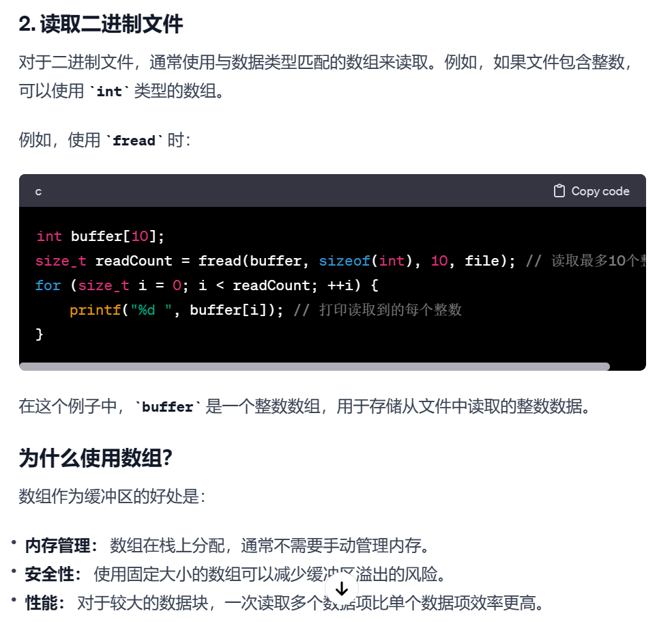Click the sizeof keyword in the fread line

pyautogui.click(x=344, y=261)
